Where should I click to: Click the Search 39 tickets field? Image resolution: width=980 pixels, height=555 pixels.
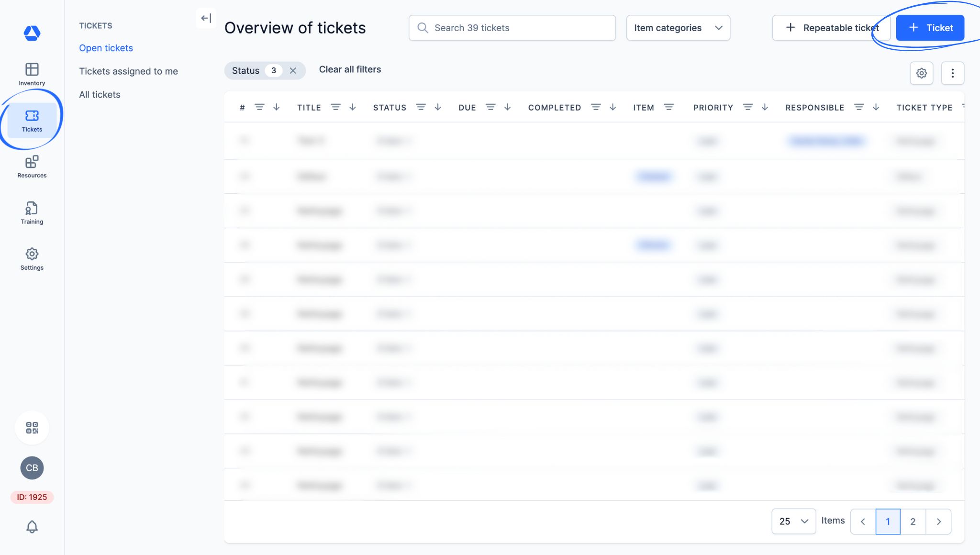[x=512, y=28]
